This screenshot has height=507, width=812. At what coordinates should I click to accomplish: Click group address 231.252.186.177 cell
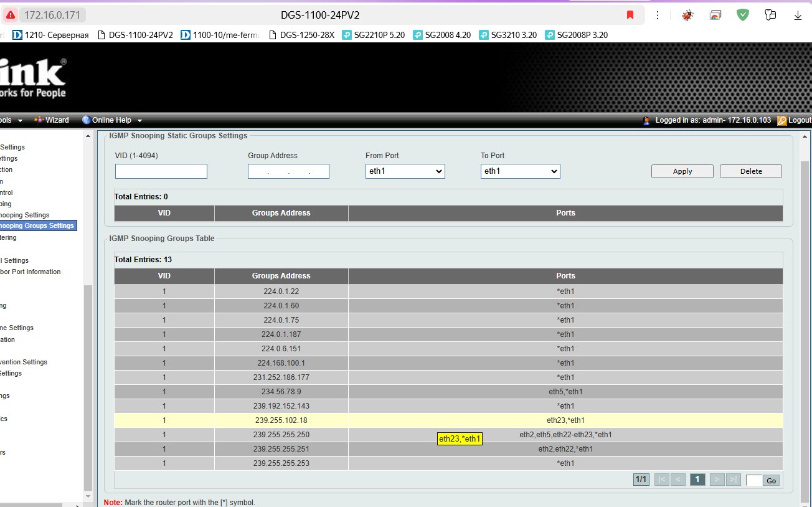(x=281, y=377)
